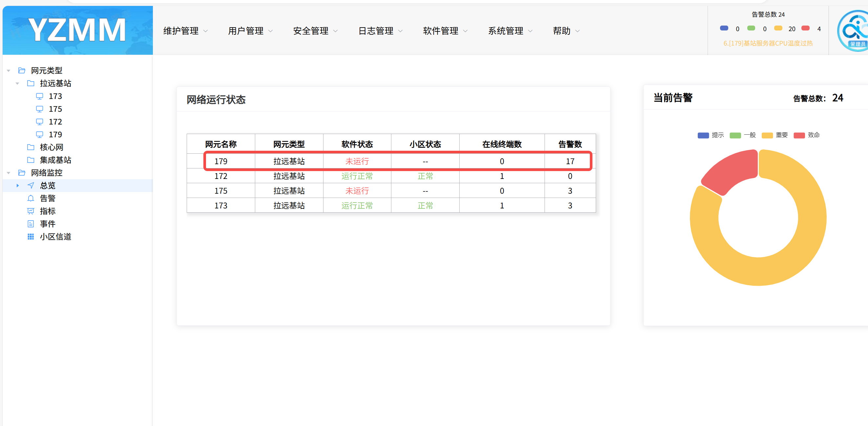Click the red 致命 alarm count indicator
Viewport: 868px width, 426px height.
[805, 28]
